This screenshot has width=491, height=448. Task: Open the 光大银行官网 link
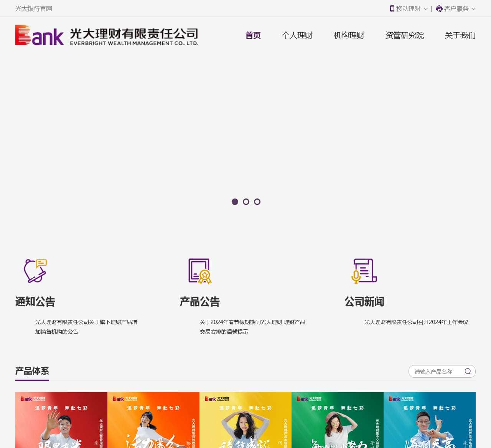34,8
